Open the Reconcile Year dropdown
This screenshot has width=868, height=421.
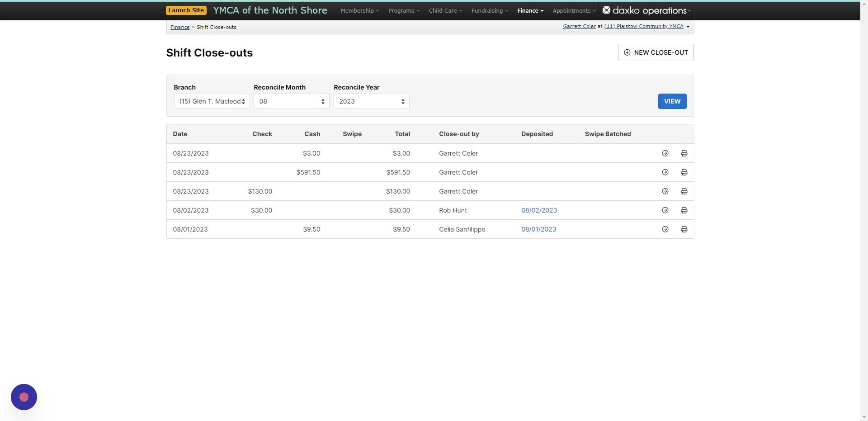point(372,101)
